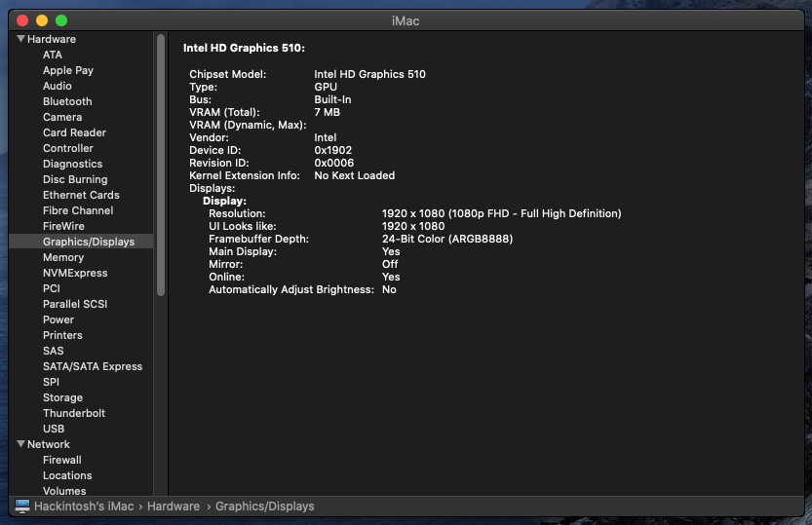This screenshot has width=812, height=525.
Task: Open Card Reader details
Action: pos(74,132)
